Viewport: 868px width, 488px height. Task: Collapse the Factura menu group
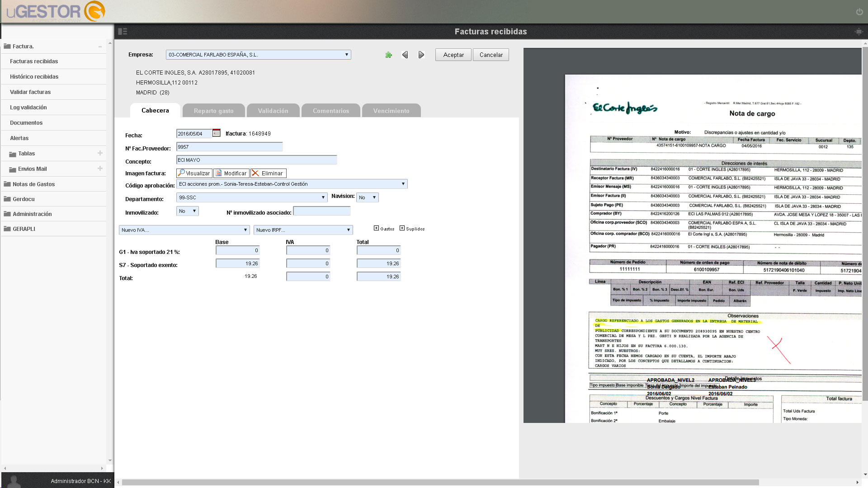click(x=100, y=47)
